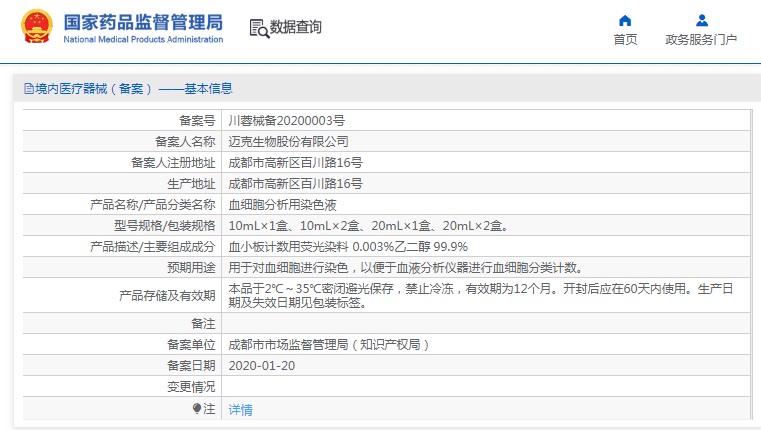
Task: Select 血细胞分析用染色液 product name
Action: click(x=282, y=205)
